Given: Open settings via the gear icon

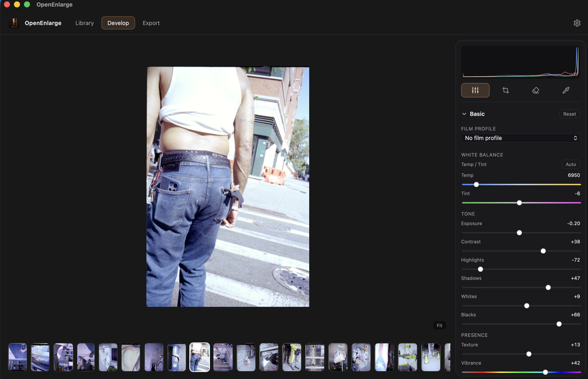Looking at the screenshot, I should point(577,23).
